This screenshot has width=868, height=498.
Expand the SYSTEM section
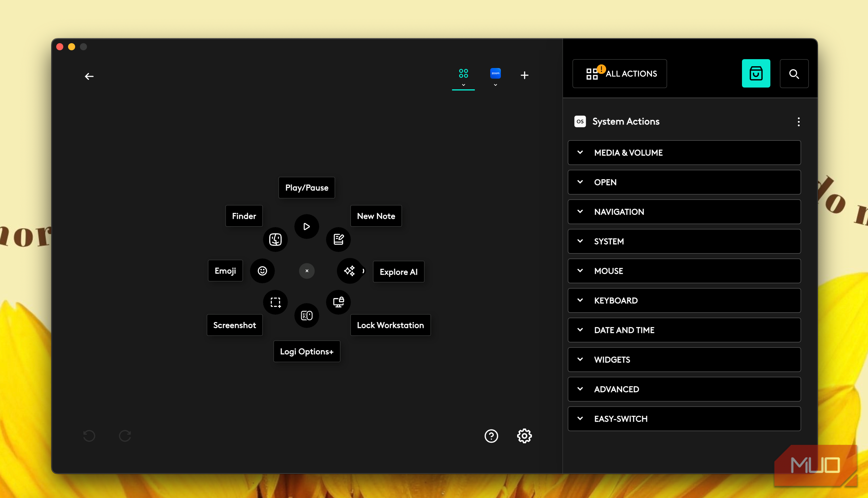tap(684, 241)
